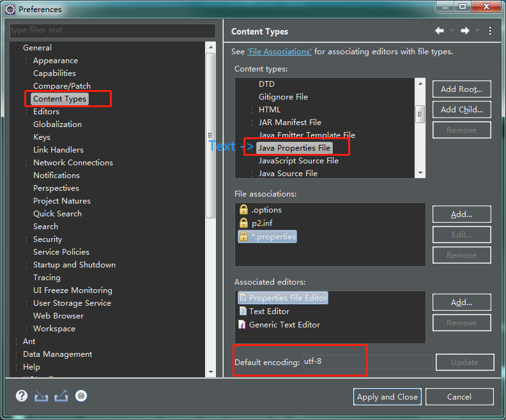
Task: Select the .options lock icon entry
Action: [x=243, y=209]
